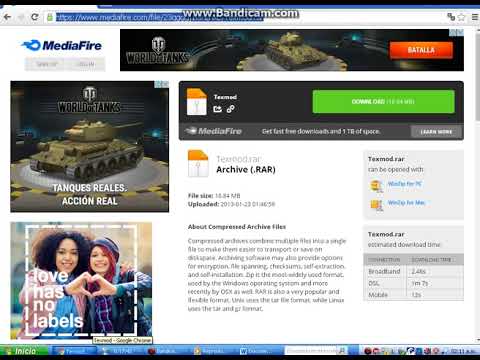480x360 pixels.
Task: Click the Log In button
Action: (x=86, y=64)
